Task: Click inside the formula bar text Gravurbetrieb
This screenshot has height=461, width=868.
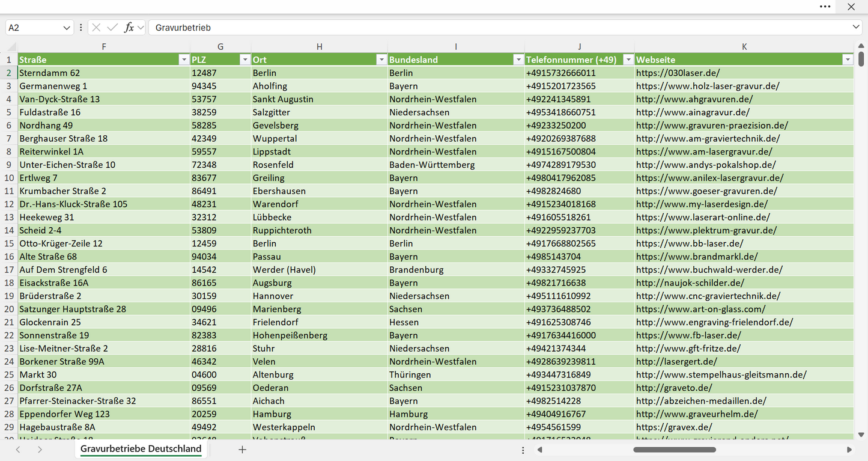Action: [x=183, y=28]
